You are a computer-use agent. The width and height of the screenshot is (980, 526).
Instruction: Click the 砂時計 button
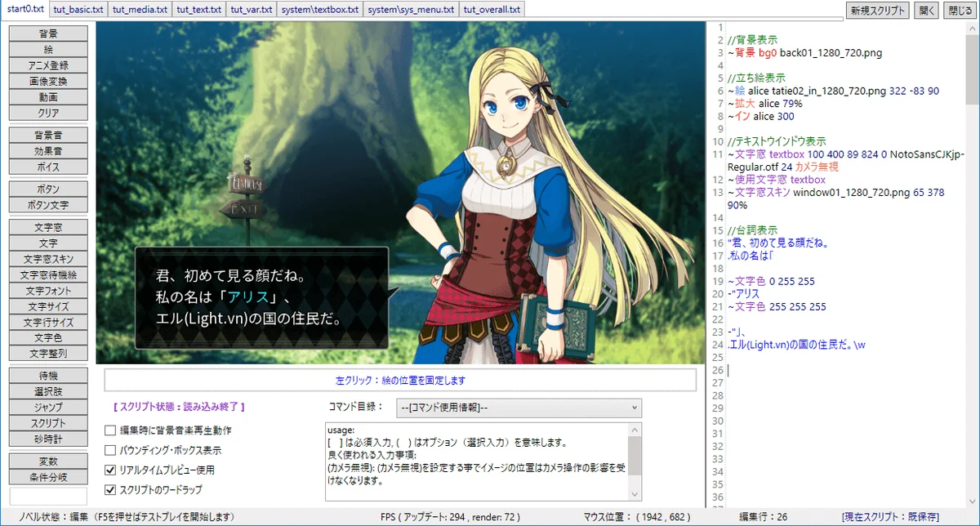click(x=48, y=439)
